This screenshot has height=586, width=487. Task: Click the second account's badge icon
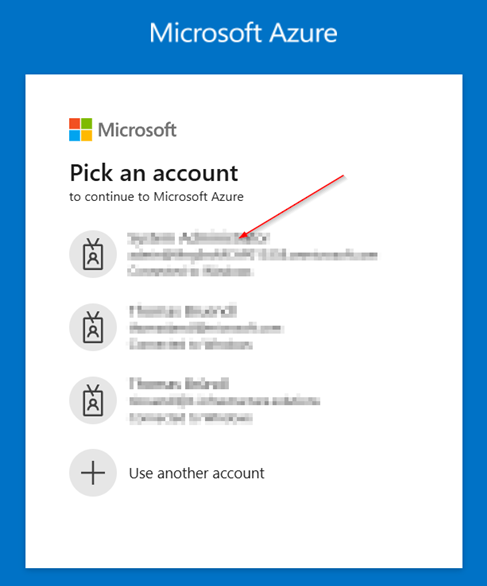click(x=93, y=327)
